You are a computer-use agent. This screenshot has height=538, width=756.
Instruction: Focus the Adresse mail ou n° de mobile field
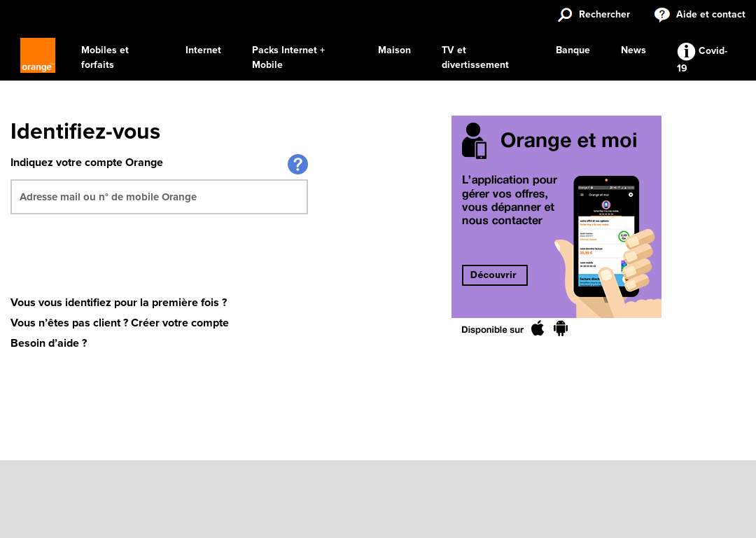pos(159,197)
